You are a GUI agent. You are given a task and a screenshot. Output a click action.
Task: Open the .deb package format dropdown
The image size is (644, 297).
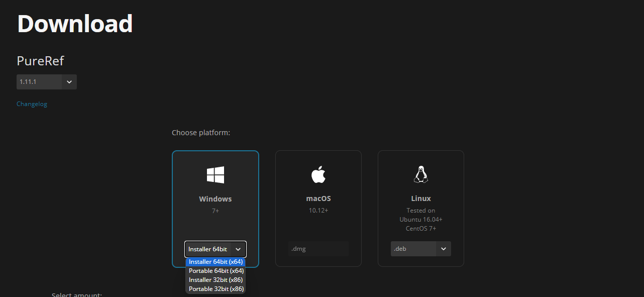click(x=421, y=249)
